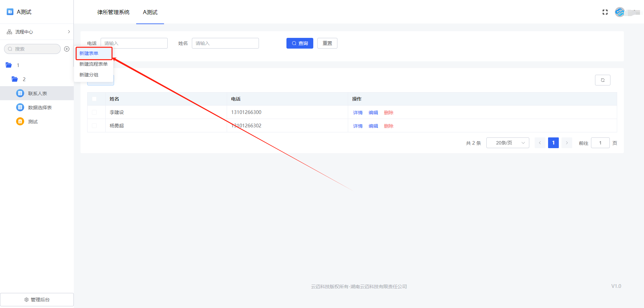Click the folder icon named 1
This screenshot has width=644, height=308.
[9, 65]
